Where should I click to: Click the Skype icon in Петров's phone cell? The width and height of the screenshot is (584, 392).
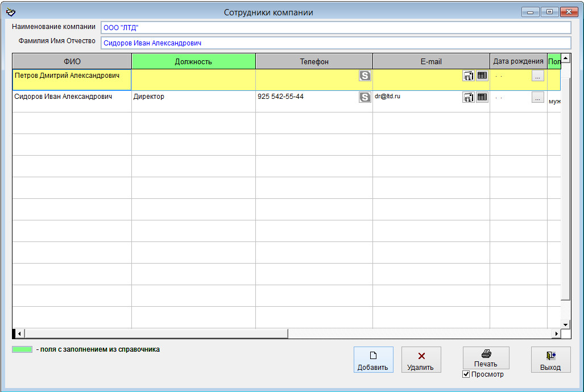(x=365, y=76)
